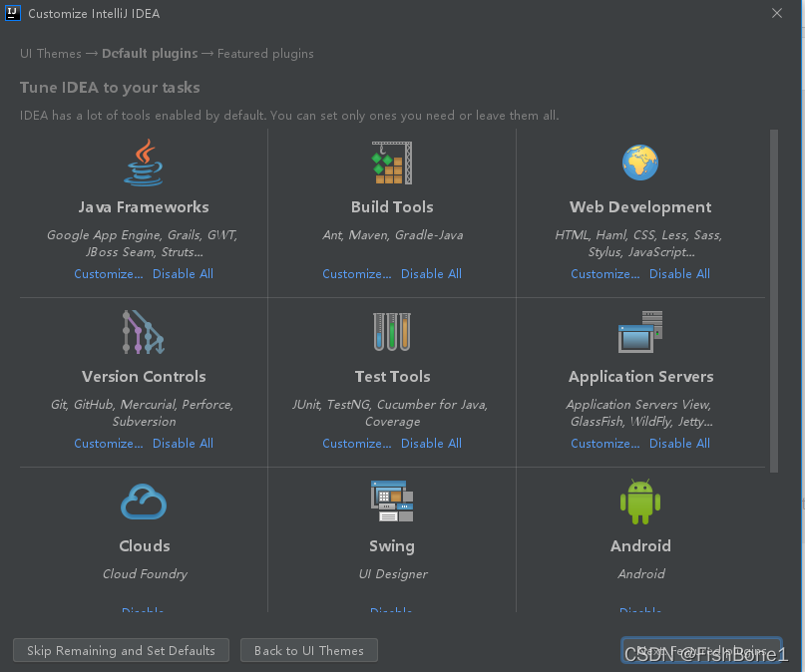This screenshot has width=805, height=672.
Task: Click the 'Cloud Foundry' description text
Action: (145, 574)
